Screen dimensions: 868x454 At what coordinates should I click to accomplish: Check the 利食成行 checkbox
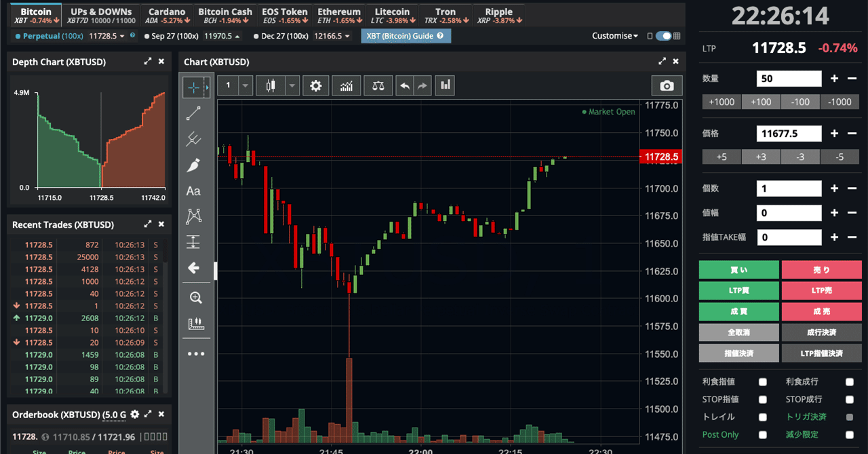click(x=850, y=382)
